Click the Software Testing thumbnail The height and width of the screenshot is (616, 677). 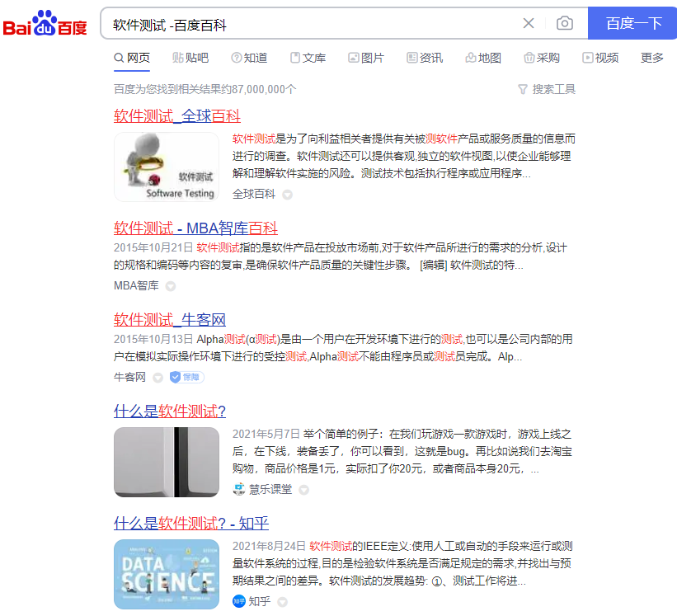167,167
